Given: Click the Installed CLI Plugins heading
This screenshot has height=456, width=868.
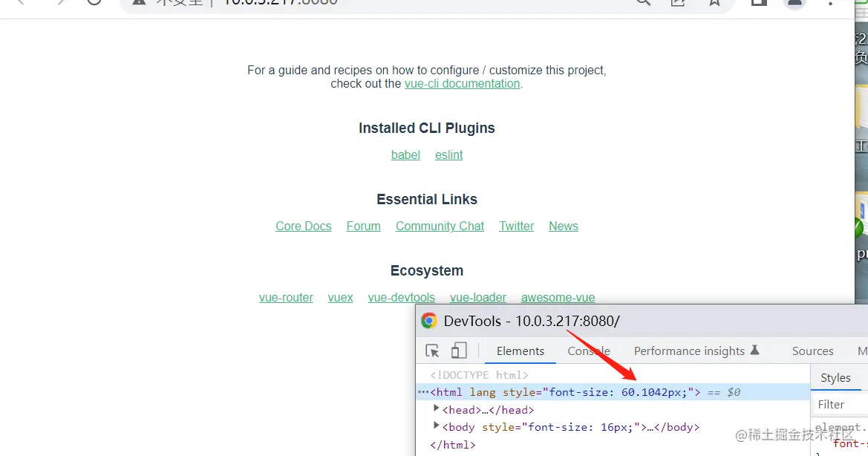Looking at the screenshot, I should coord(427,128).
